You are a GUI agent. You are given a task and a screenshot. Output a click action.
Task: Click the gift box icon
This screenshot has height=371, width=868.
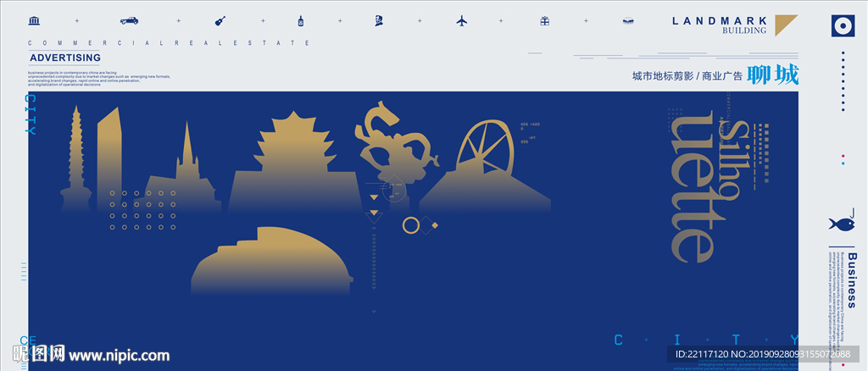[545, 21]
